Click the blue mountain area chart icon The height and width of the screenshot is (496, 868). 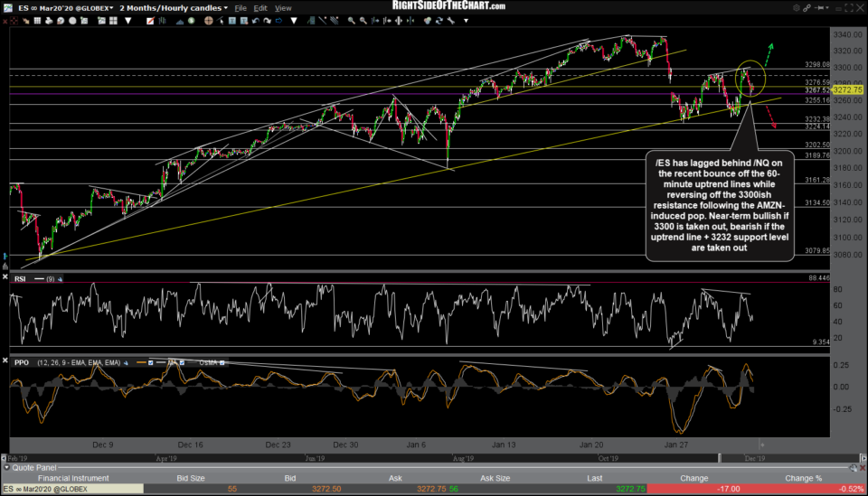179,21
